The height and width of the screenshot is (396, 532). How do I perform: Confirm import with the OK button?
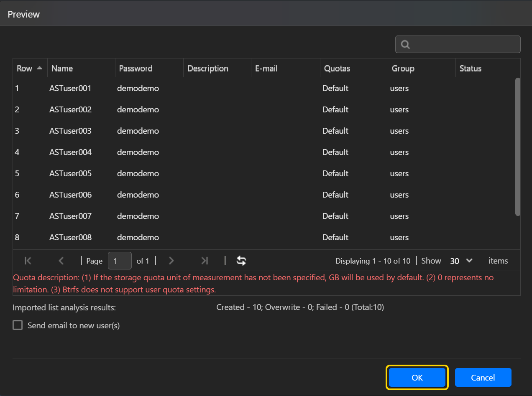(417, 378)
